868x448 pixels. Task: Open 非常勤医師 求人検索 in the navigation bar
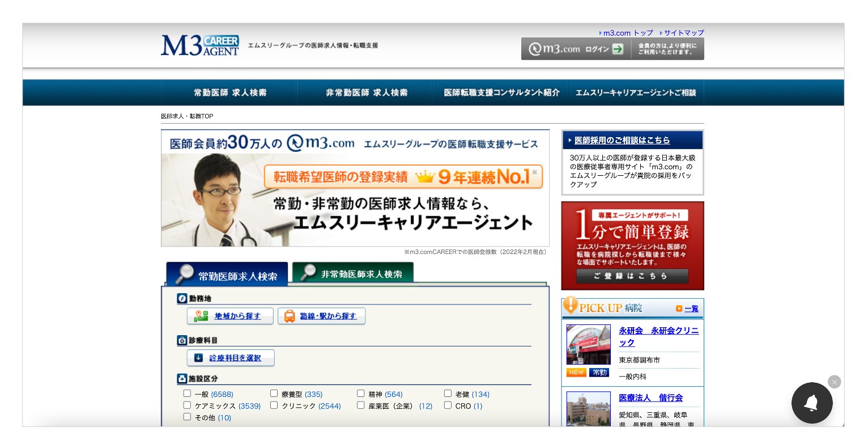365,92
